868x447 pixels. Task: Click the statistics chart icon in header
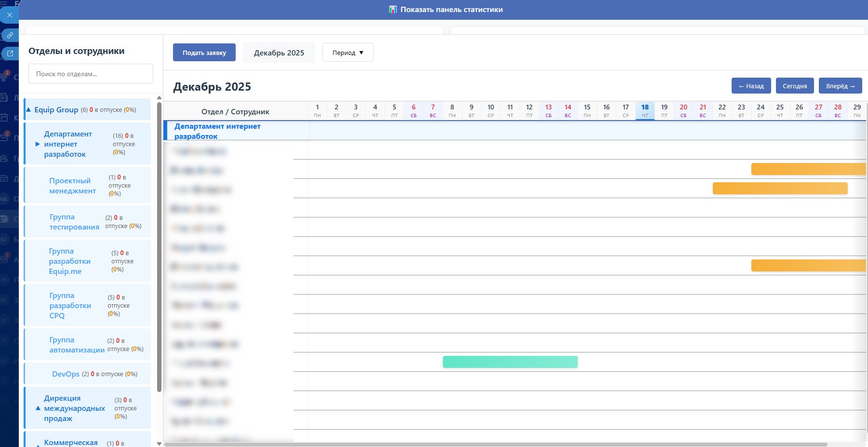click(393, 10)
